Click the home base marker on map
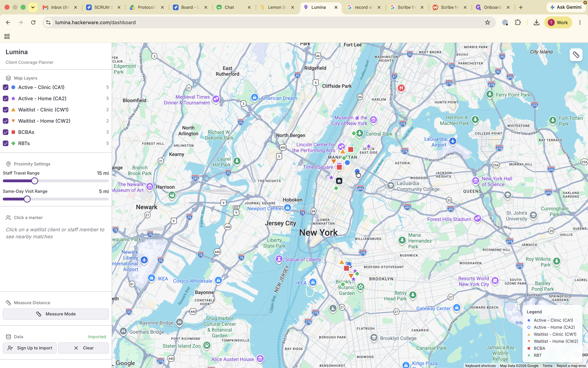The height and width of the screenshot is (368, 588). click(x=339, y=181)
